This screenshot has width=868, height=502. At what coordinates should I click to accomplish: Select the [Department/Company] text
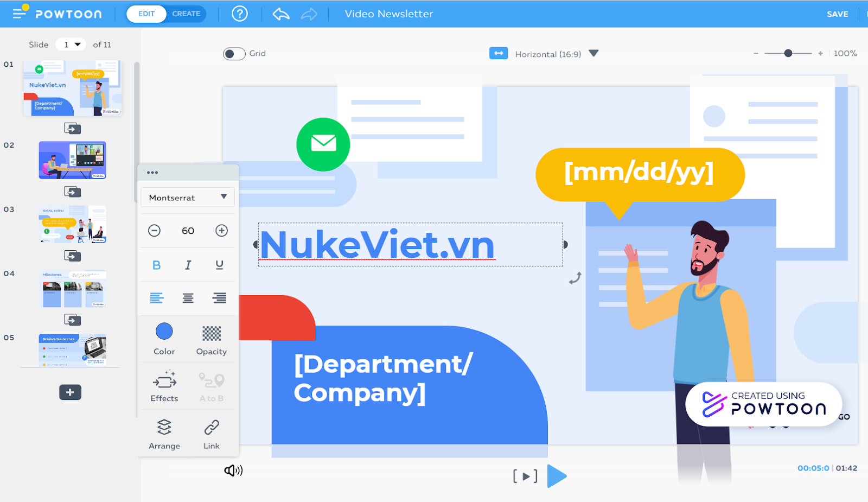(383, 378)
